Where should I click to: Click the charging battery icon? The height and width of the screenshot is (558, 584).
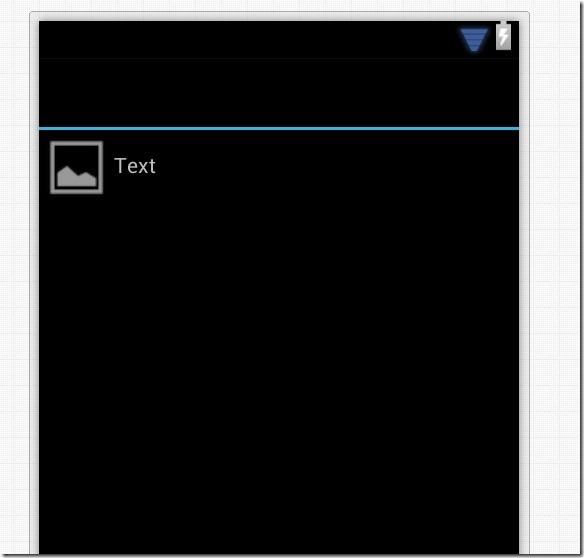pyautogui.click(x=503, y=36)
